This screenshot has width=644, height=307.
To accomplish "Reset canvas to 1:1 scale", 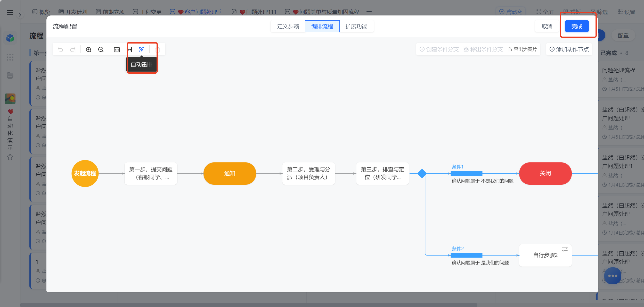I will click(117, 49).
